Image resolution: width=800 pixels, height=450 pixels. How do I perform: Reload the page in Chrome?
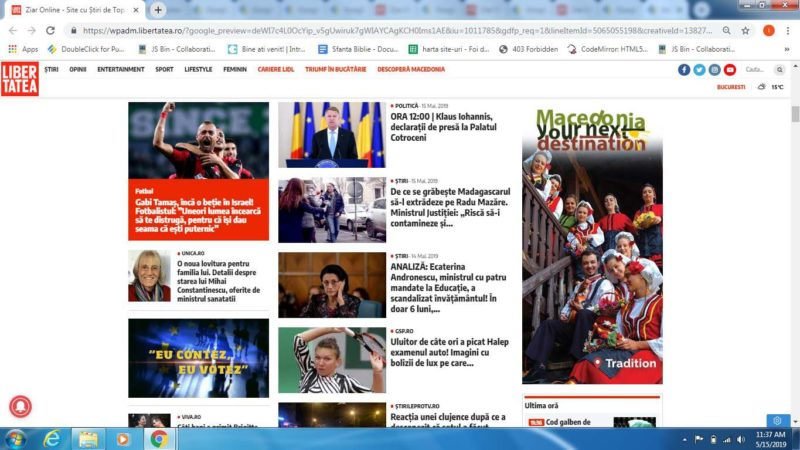[x=50, y=31]
